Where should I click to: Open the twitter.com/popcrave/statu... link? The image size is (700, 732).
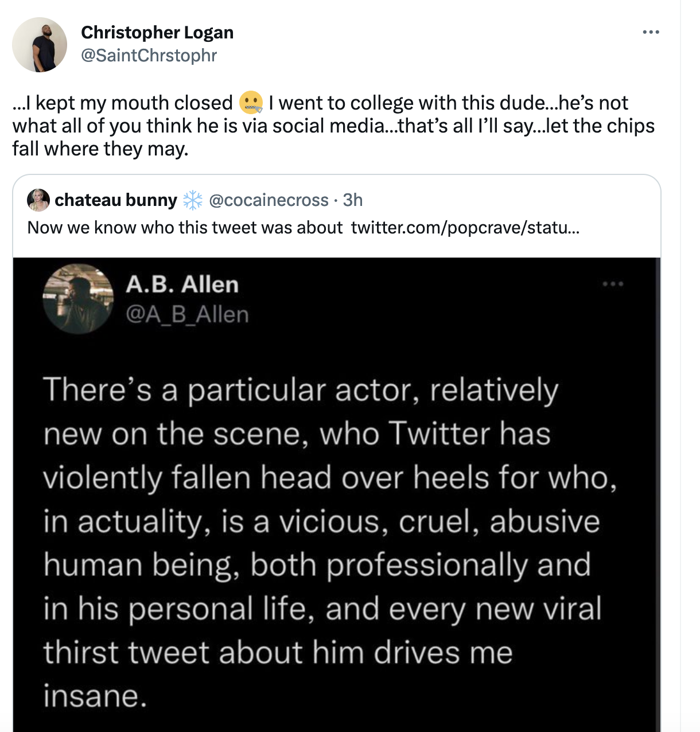point(465,228)
